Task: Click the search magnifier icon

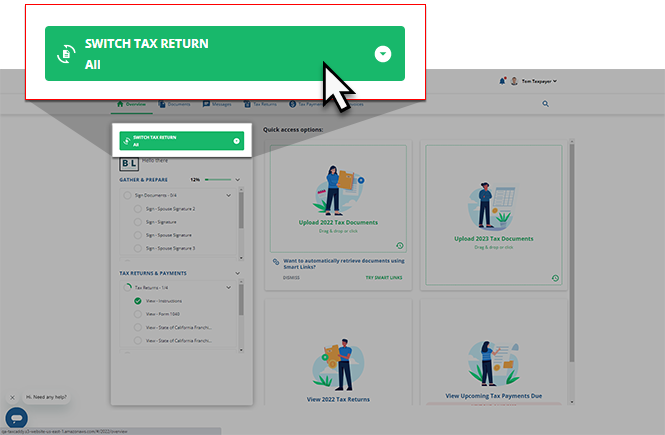Action: pos(545,104)
